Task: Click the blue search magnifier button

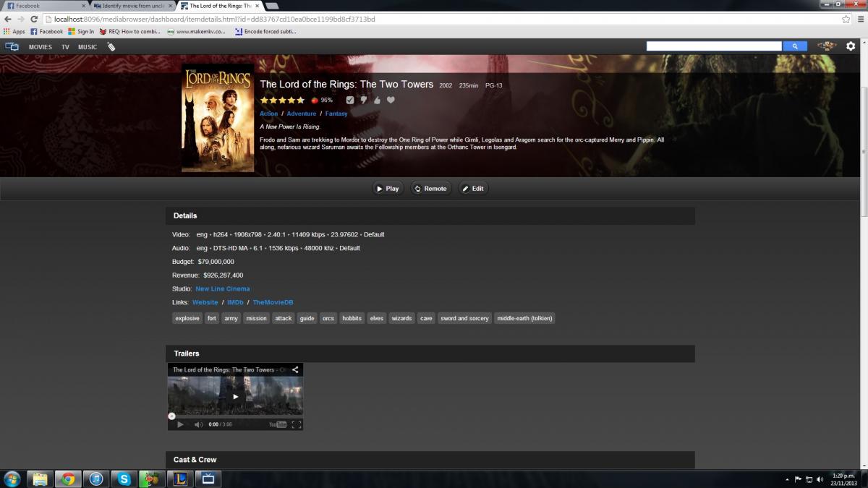Action: (x=795, y=46)
